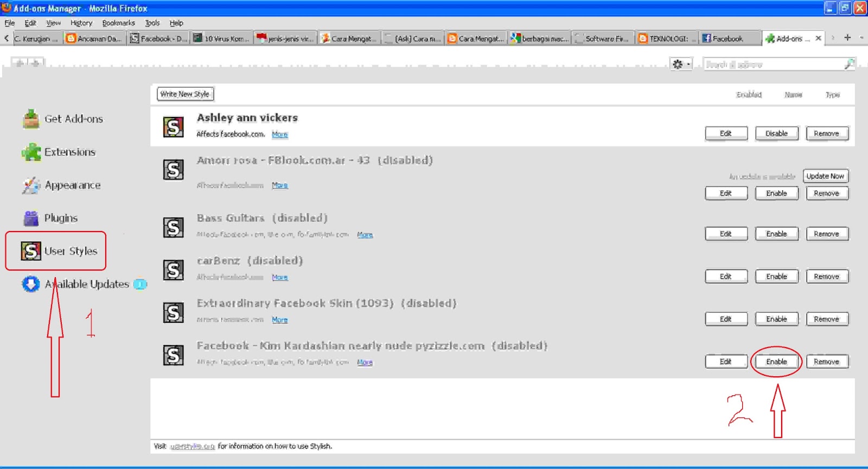The image size is (868, 469).
Task: Switch to the 10 Virus Kom tab
Action: coord(221,38)
